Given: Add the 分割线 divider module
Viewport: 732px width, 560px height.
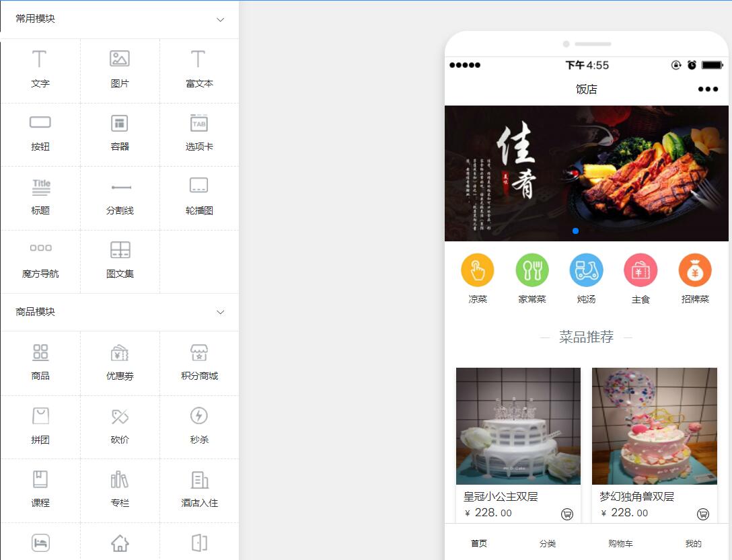Looking at the screenshot, I should [120, 198].
